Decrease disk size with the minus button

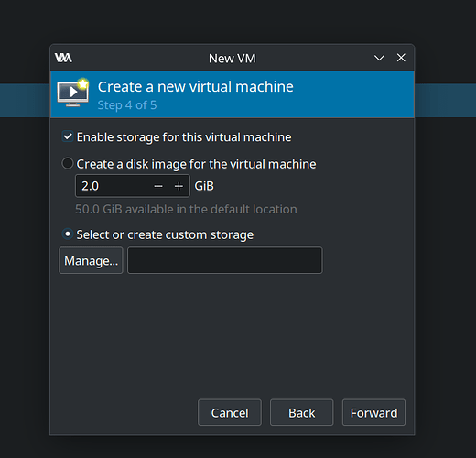[x=158, y=186]
